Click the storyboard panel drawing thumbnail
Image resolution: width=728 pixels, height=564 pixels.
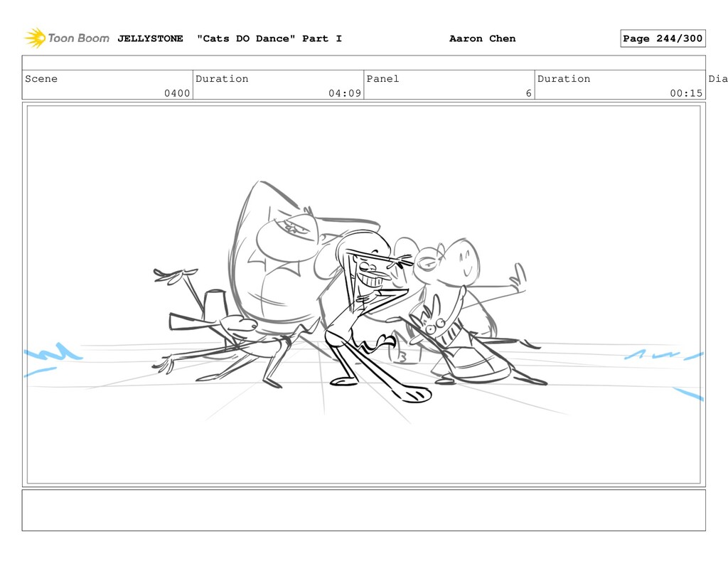(x=363, y=294)
